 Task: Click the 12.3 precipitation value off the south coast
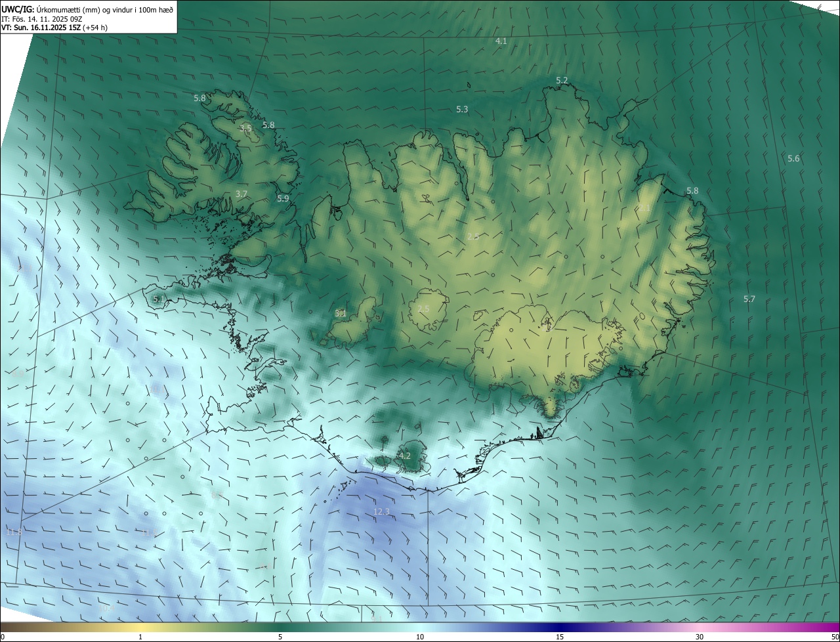coord(381,511)
